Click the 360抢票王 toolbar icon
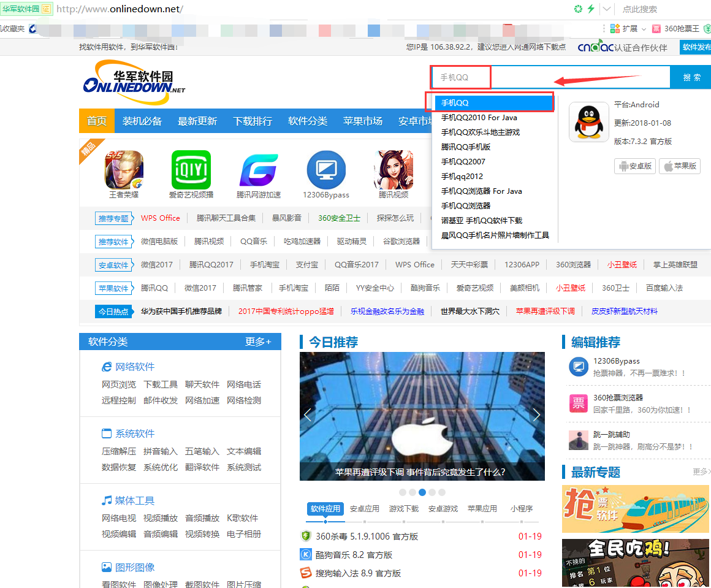This screenshot has width=711, height=588. [656, 29]
